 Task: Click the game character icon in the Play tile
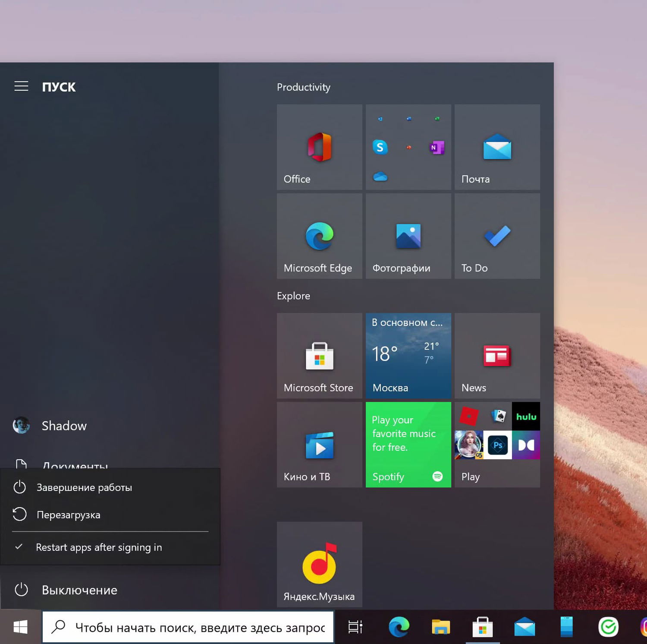coord(469,445)
